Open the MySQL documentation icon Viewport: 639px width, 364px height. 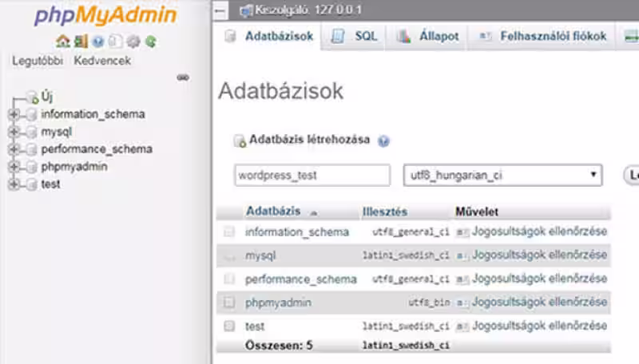(115, 42)
